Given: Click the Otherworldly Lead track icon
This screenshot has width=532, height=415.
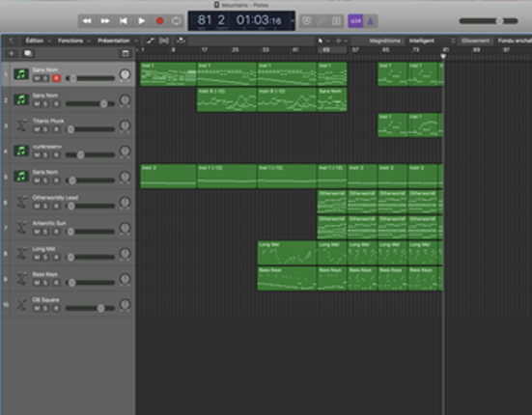Looking at the screenshot, I should click(x=21, y=202).
